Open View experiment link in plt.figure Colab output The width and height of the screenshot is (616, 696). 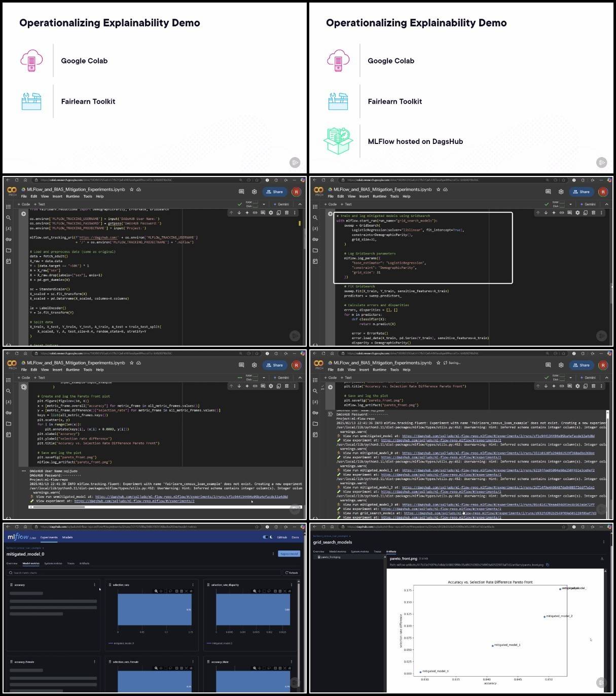(x=134, y=501)
